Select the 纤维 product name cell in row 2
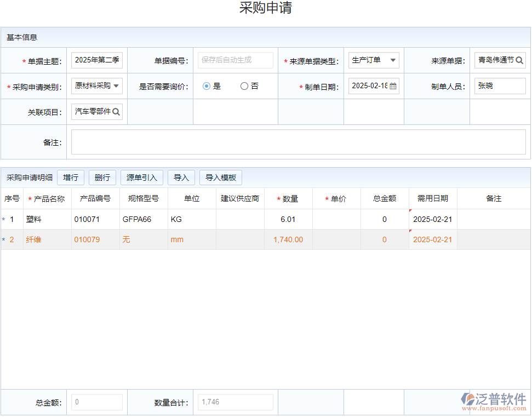Screen dimensions: 532x417 click(x=47, y=239)
